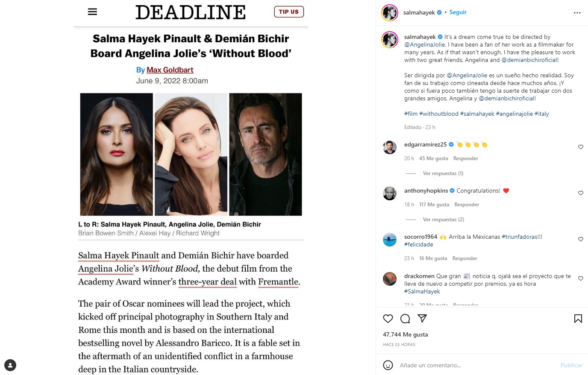
Task: View the 47,744 Me gusta likes list
Action: (405, 334)
